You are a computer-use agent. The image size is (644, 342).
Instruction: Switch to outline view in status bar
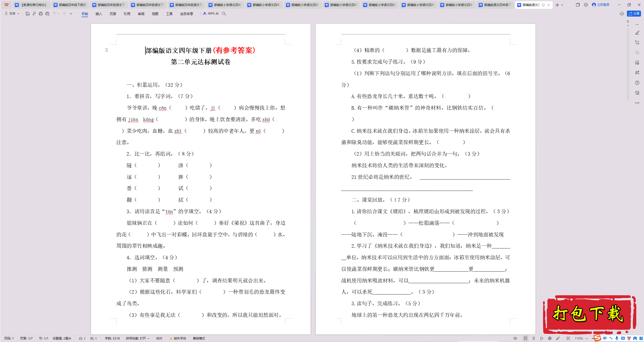(533, 338)
